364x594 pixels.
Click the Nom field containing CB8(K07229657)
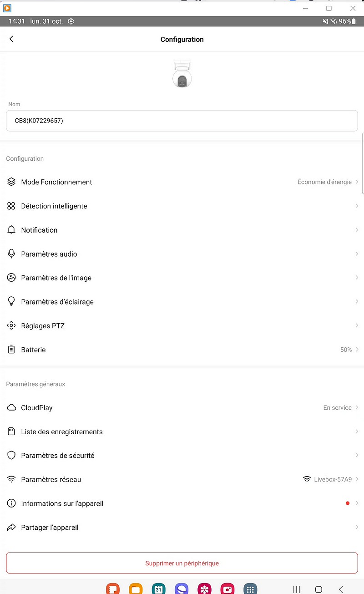[182, 121]
